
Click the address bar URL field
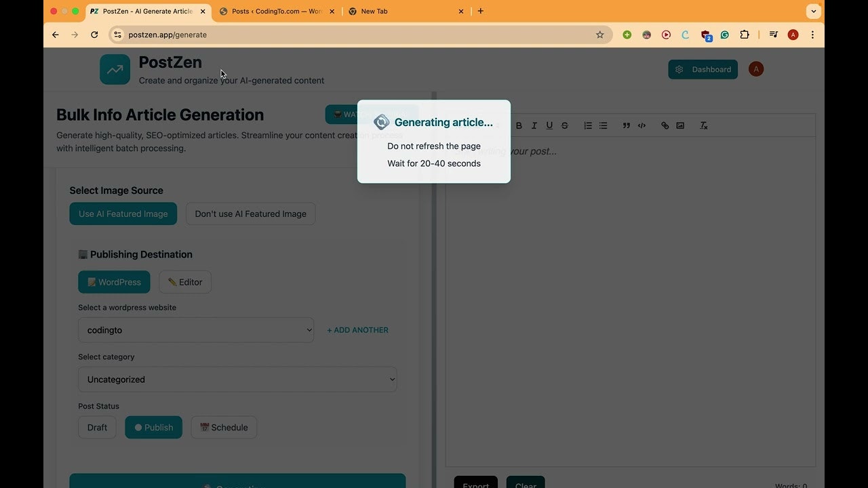pyautogui.click(x=359, y=35)
